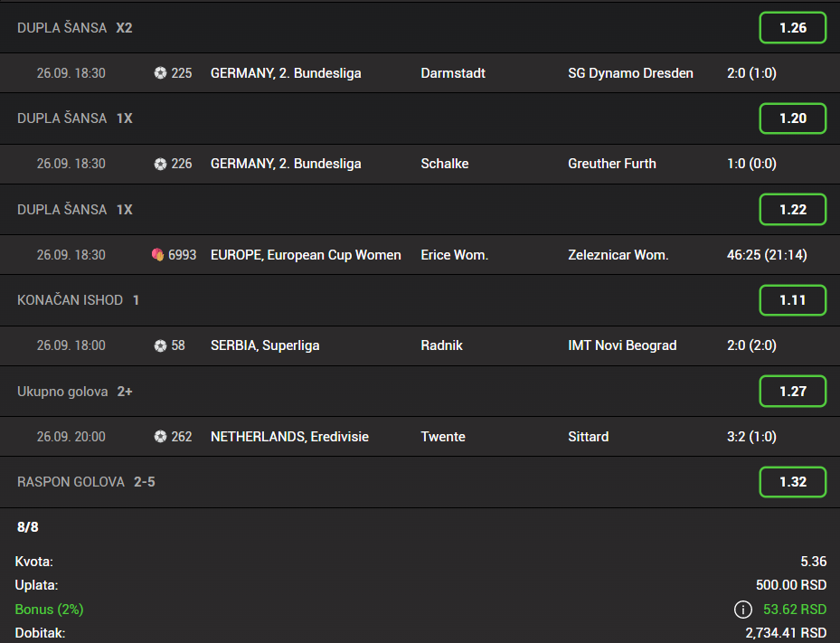The width and height of the screenshot is (840, 643).
Task: Open the Schalke vs Greuther Furth match
Action: click(x=420, y=164)
